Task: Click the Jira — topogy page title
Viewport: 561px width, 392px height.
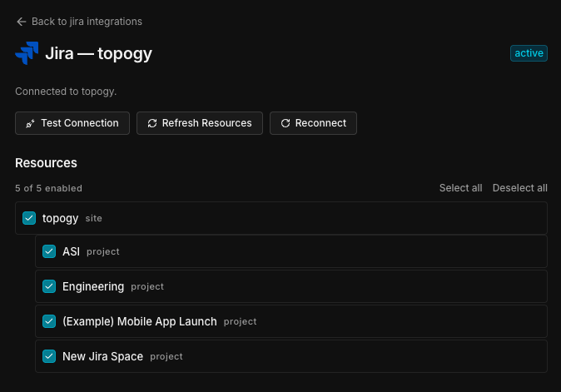Action: coord(99,53)
